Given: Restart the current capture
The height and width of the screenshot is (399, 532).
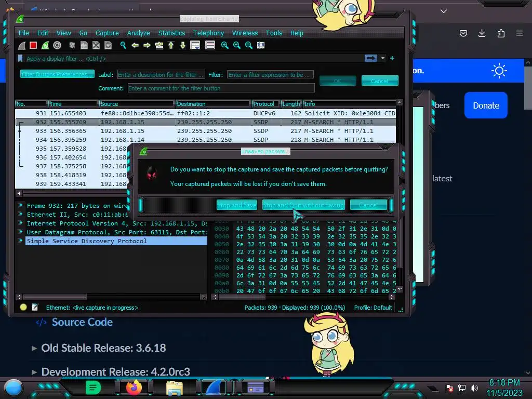Looking at the screenshot, I should [45, 46].
